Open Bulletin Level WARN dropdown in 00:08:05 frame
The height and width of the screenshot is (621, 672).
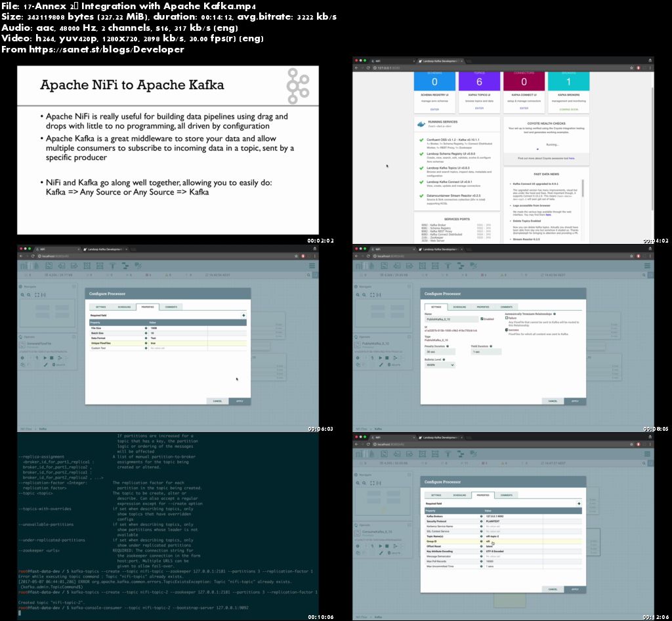[440, 365]
